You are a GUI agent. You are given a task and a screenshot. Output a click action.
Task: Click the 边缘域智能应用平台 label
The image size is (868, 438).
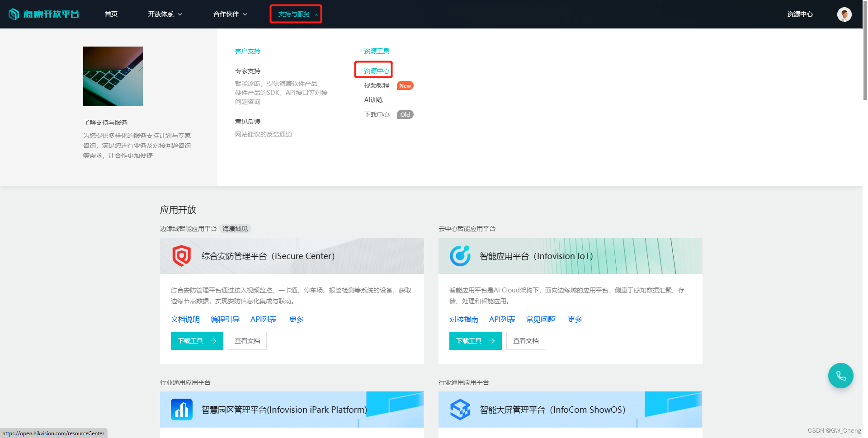pyautogui.click(x=189, y=229)
